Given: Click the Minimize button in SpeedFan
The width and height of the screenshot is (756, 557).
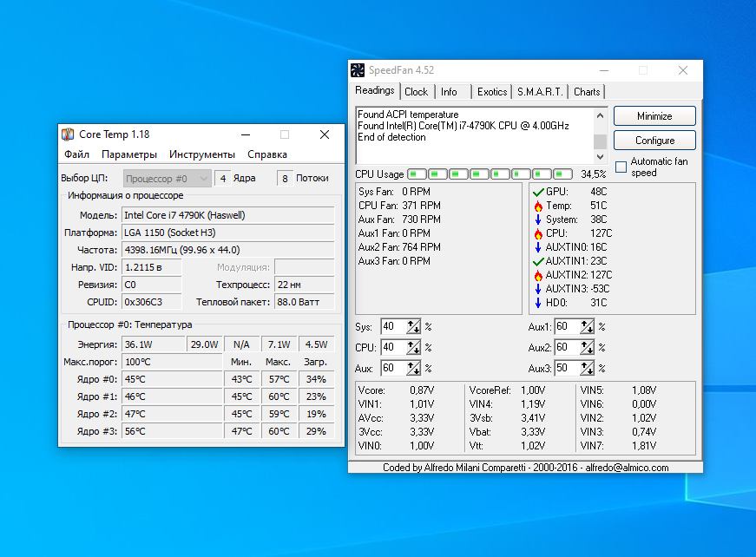Looking at the screenshot, I should click(654, 116).
